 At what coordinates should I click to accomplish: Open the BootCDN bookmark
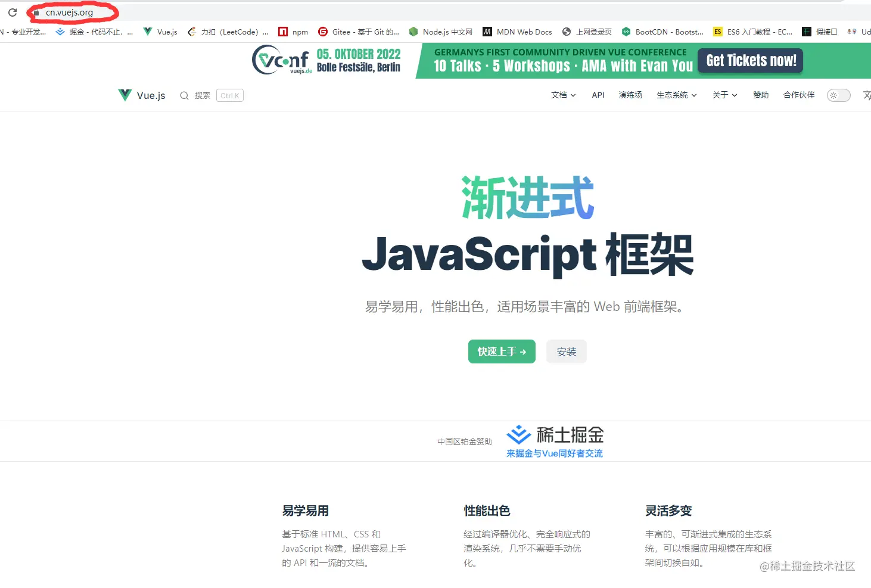[x=662, y=32]
